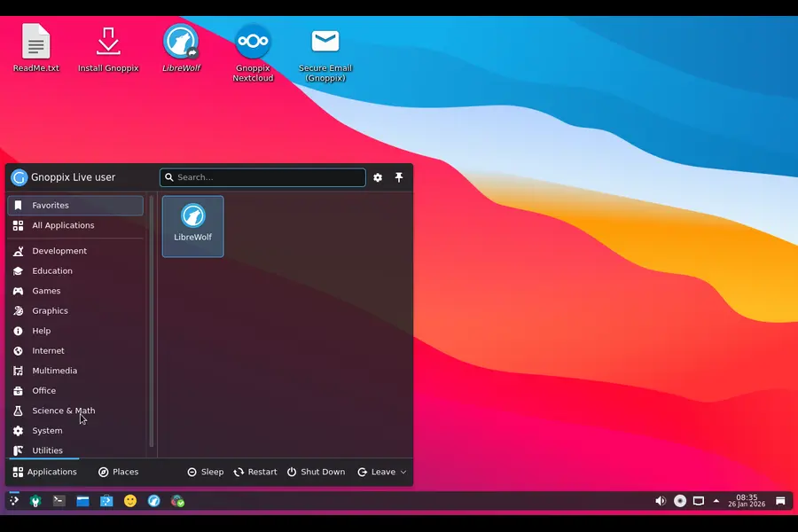Open Gnoppix Nextcloud desktop icon
This screenshot has width=798, height=532.
(x=253, y=40)
